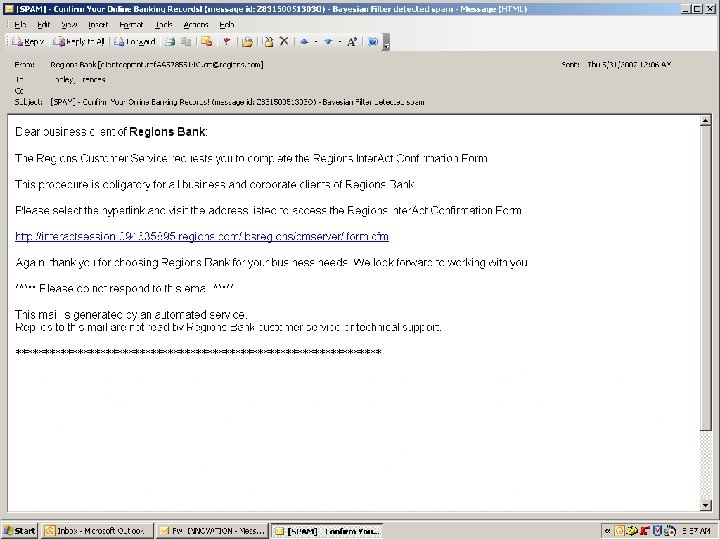Viewport: 720px width, 540px height.
Task: Click the Move to Folder icon
Action: pos(248,42)
